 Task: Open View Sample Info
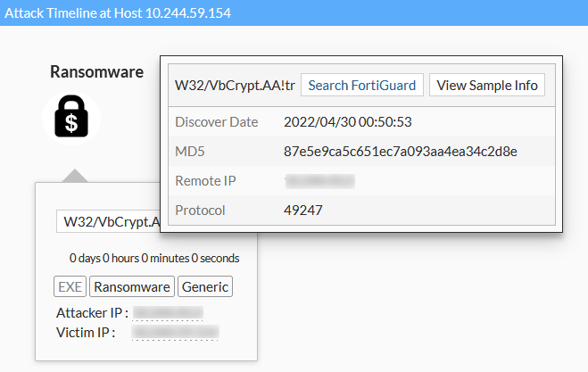click(487, 86)
